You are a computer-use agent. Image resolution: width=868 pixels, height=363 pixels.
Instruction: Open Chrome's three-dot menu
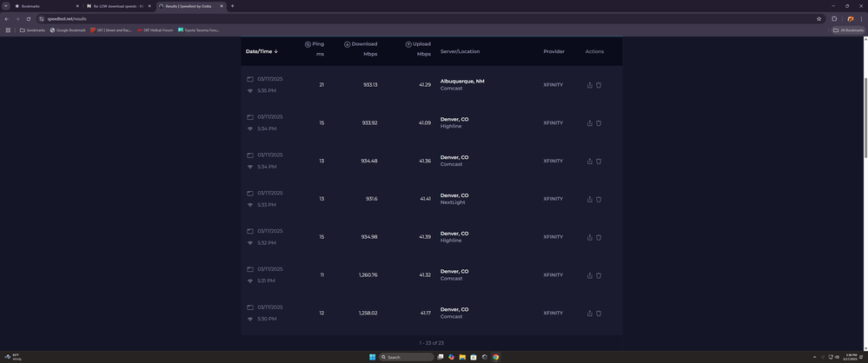[x=861, y=18]
